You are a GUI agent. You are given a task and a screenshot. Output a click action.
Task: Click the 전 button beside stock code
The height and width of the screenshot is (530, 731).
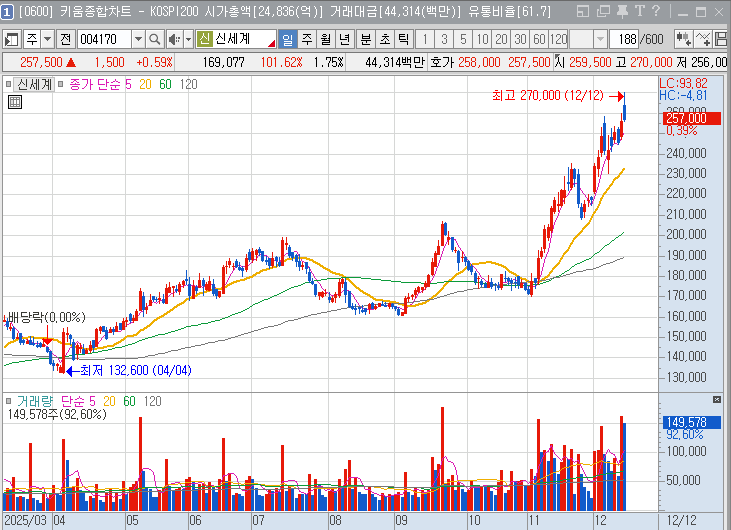point(65,39)
